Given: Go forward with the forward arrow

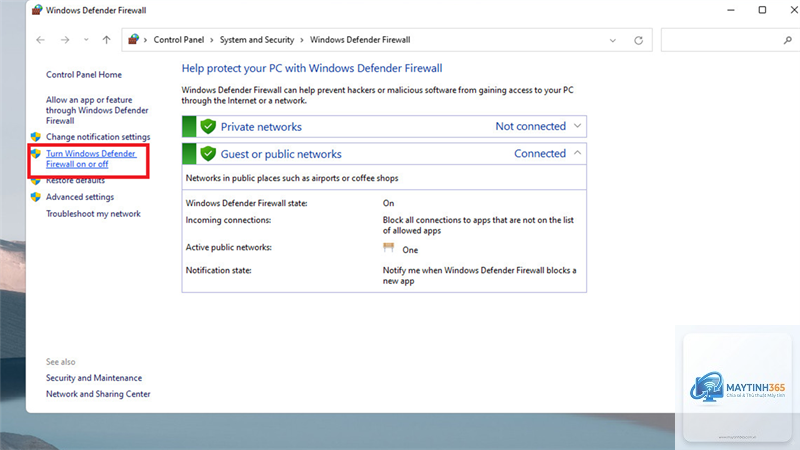Looking at the screenshot, I should 65,40.
